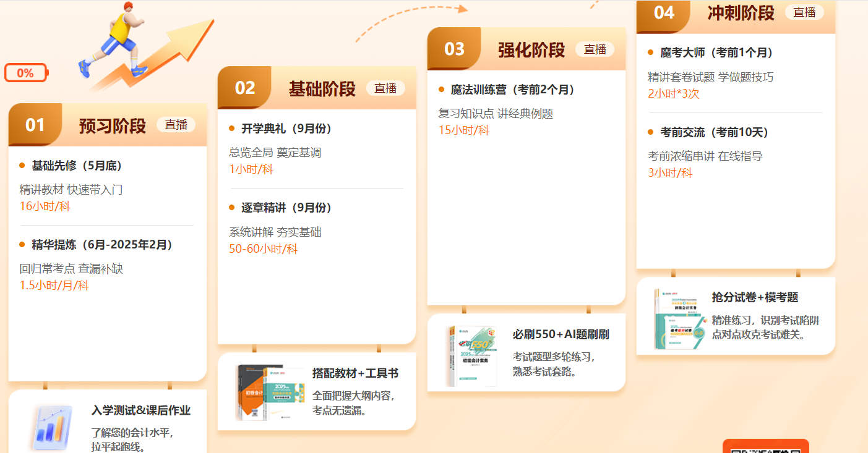Click the orange 02 stage number badge
The image size is (868, 453).
click(245, 88)
